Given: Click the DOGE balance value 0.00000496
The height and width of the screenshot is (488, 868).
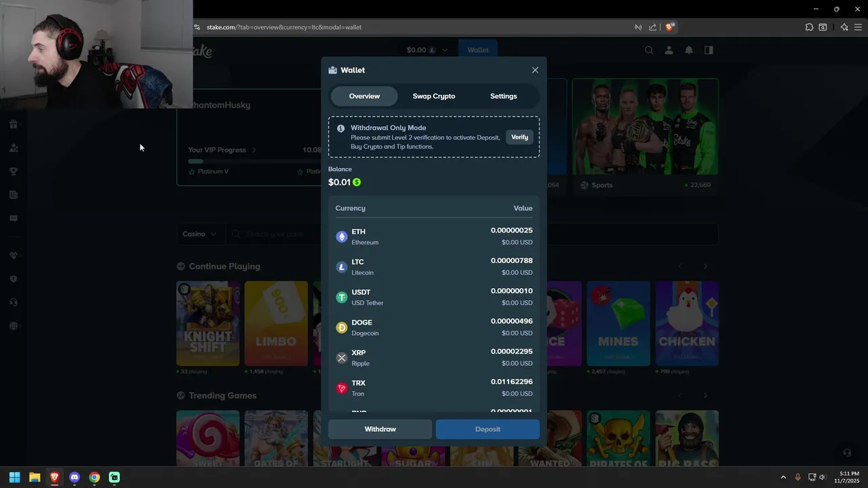Looking at the screenshot, I should pos(511,321).
